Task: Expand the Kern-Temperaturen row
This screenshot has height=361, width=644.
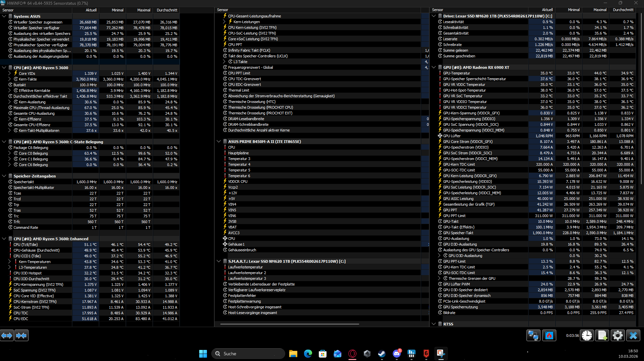Action: tap(10, 262)
